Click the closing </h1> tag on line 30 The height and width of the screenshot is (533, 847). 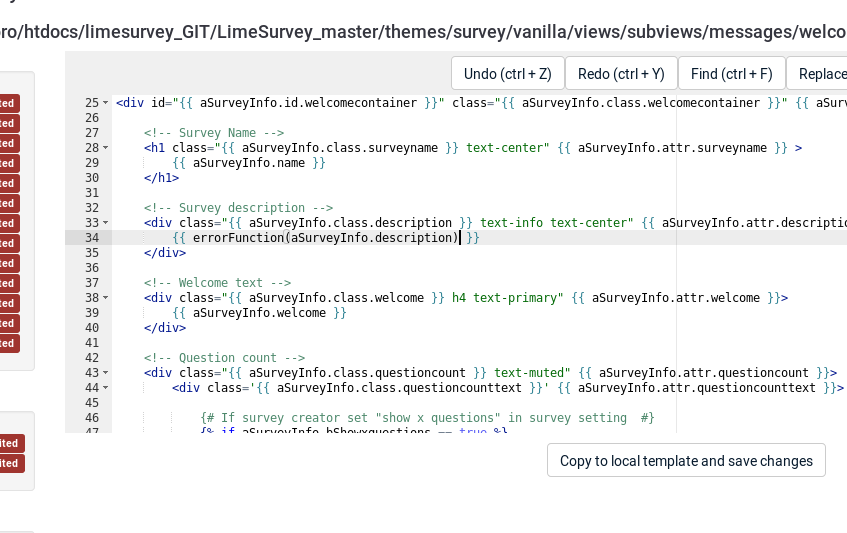[161, 178]
